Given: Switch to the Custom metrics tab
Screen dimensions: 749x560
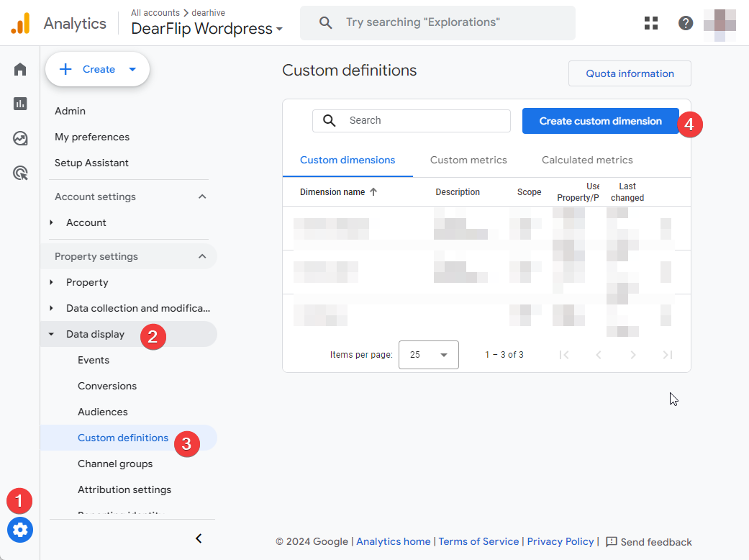Looking at the screenshot, I should tap(468, 160).
